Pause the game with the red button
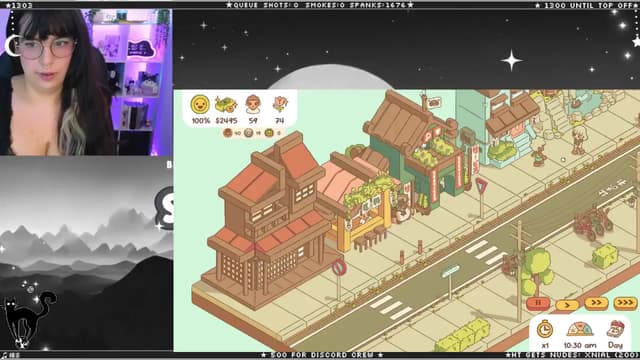 coord(538,303)
